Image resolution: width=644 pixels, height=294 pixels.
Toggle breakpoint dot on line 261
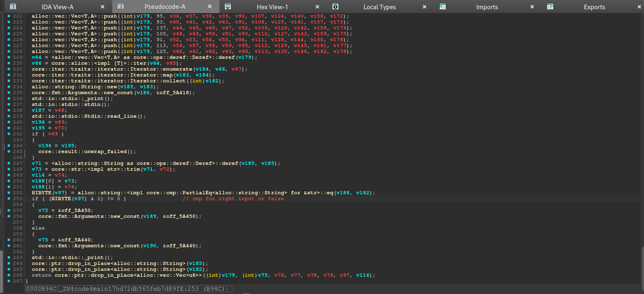coord(9,246)
